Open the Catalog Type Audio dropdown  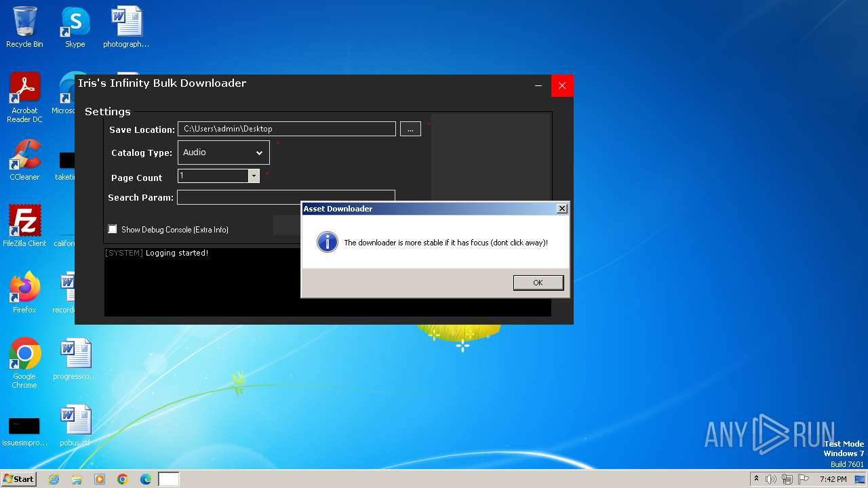tap(224, 152)
